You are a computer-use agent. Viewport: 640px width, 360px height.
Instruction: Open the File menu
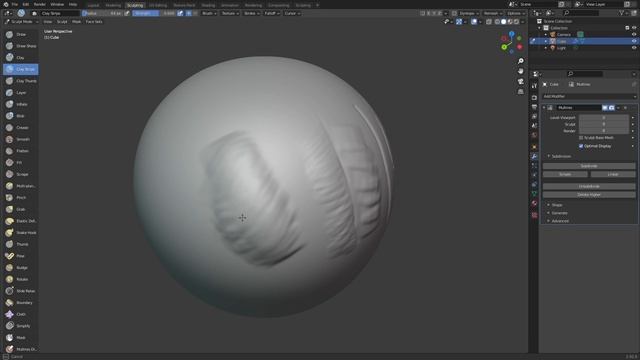tap(15, 4)
